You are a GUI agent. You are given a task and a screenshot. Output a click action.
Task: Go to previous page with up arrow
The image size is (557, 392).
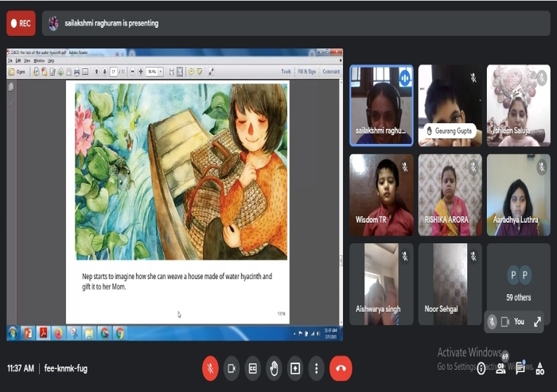pos(96,72)
